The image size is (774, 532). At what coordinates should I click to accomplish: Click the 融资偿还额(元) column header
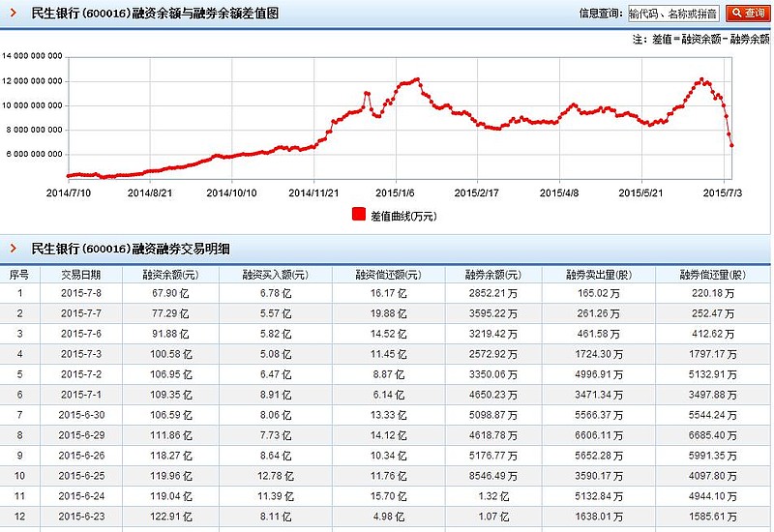[x=389, y=275]
